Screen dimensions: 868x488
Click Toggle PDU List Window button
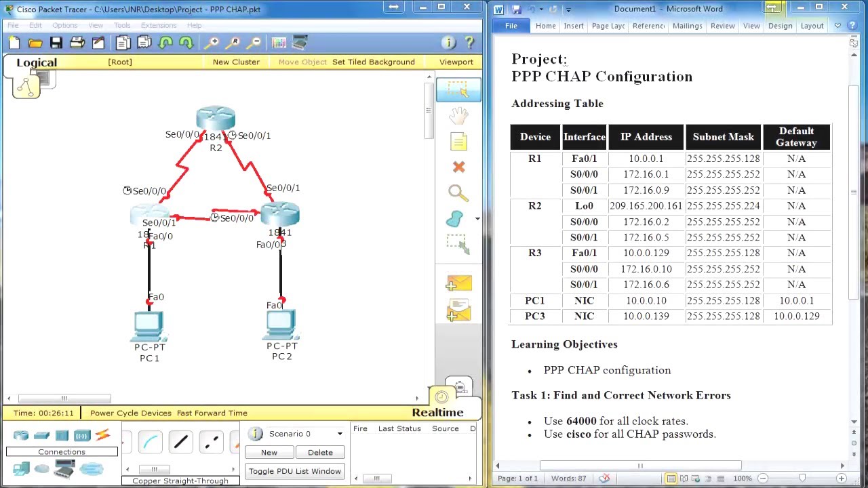click(x=295, y=471)
